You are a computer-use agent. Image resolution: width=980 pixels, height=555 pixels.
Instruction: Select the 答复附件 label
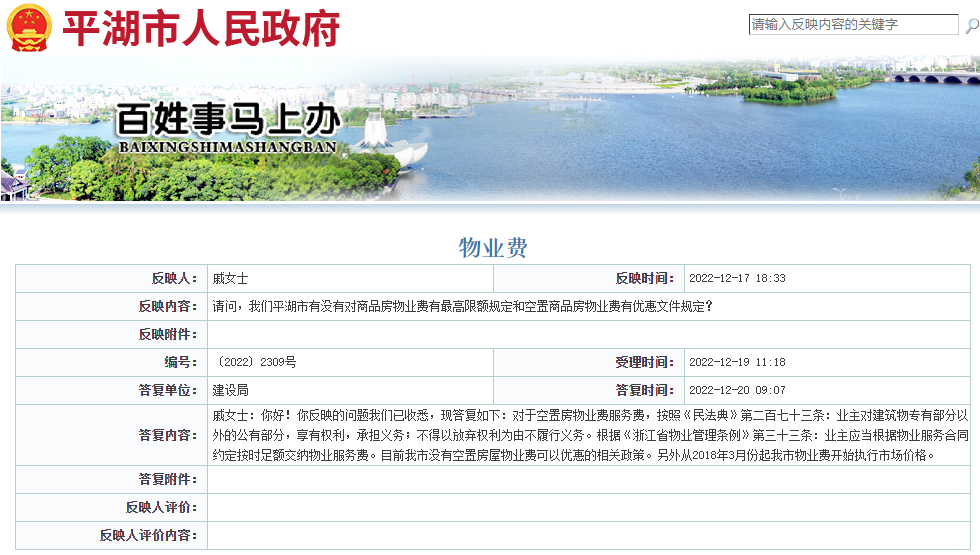(x=168, y=479)
